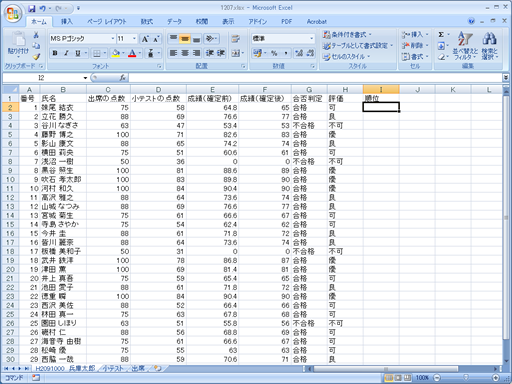
Task: Open the 小テスト worksheet tab
Action: pos(113,368)
